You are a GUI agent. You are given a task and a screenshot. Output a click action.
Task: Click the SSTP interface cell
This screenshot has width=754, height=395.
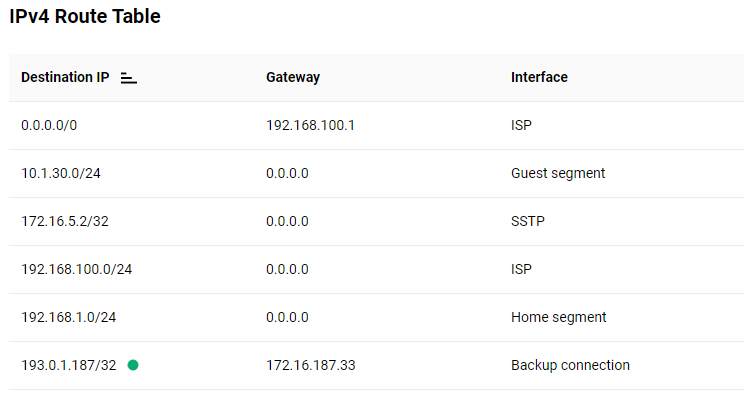(528, 222)
